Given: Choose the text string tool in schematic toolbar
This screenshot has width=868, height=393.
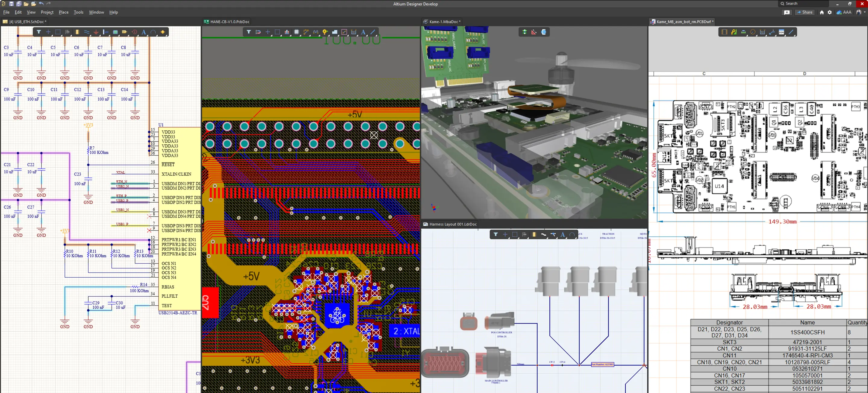Looking at the screenshot, I should pyautogui.click(x=144, y=32).
